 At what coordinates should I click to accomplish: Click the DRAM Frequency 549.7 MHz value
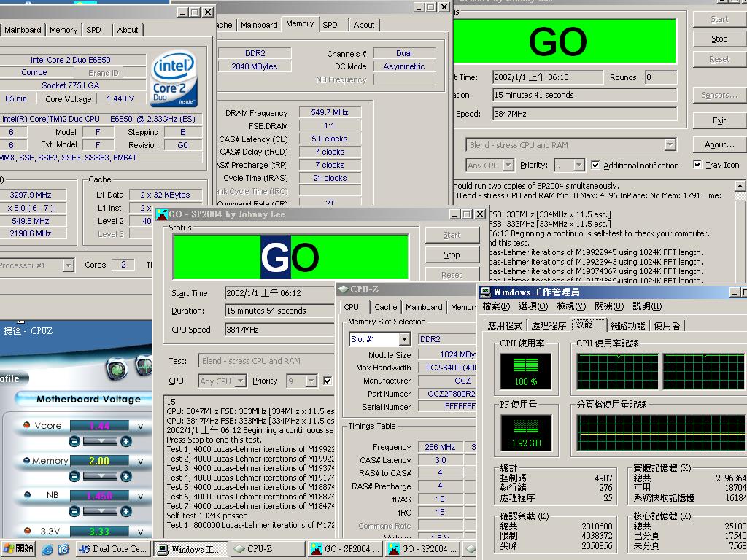click(330, 112)
